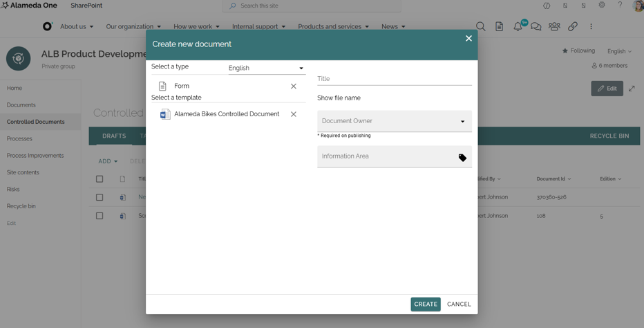This screenshot has width=644, height=328.
Task: Open the help question mark
Action: pyautogui.click(x=620, y=5)
